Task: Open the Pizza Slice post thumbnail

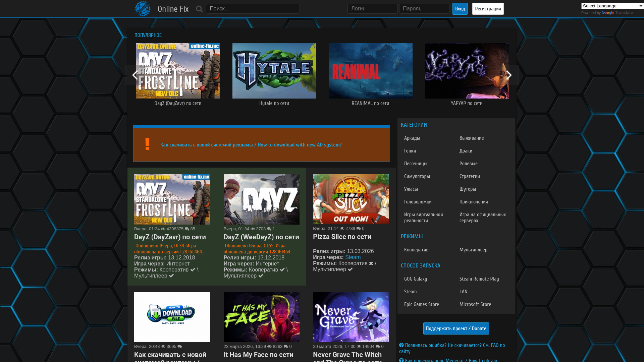Action: tap(351, 199)
